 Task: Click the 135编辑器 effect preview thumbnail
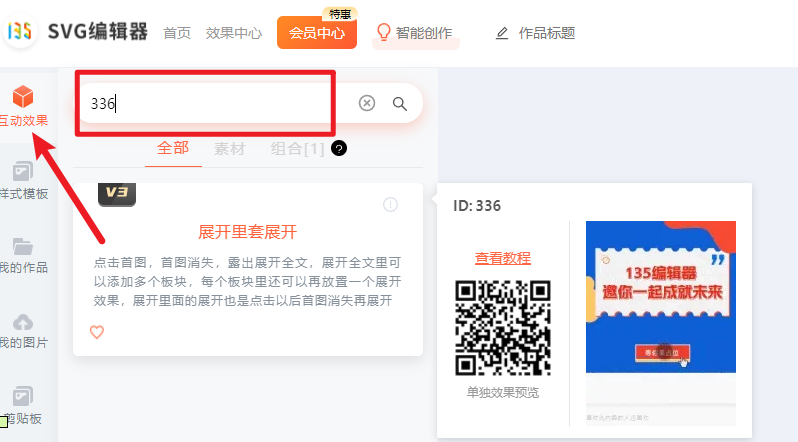pos(661,323)
